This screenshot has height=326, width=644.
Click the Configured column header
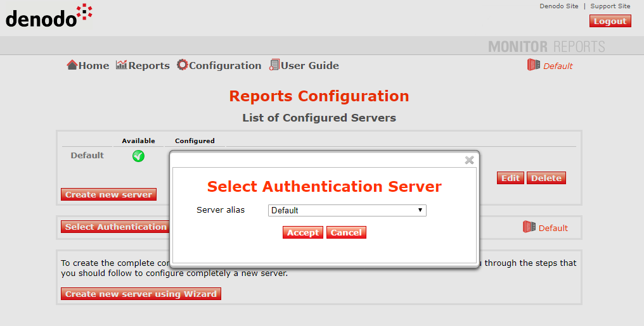(195, 141)
